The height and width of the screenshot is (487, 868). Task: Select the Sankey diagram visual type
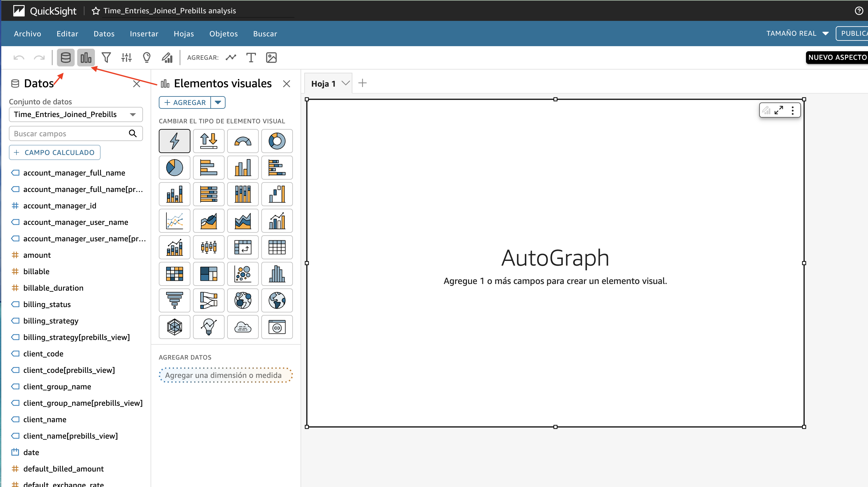208,300
